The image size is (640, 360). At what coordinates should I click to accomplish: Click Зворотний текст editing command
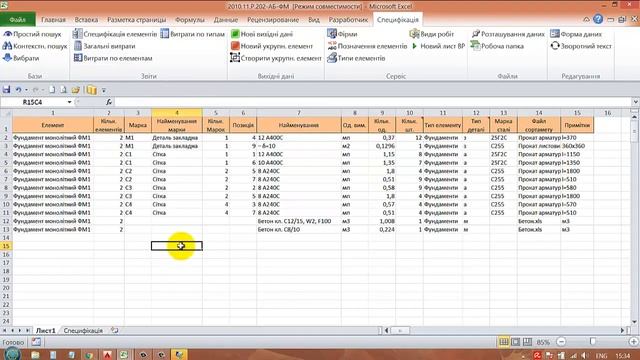[x=581, y=46]
